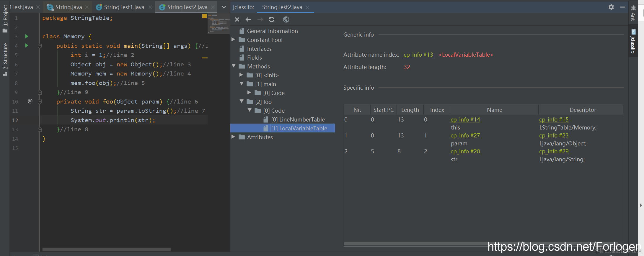The width and height of the screenshot is (644, 256).
Task: Click fold end marker on line 9
Action: (40, 92)
